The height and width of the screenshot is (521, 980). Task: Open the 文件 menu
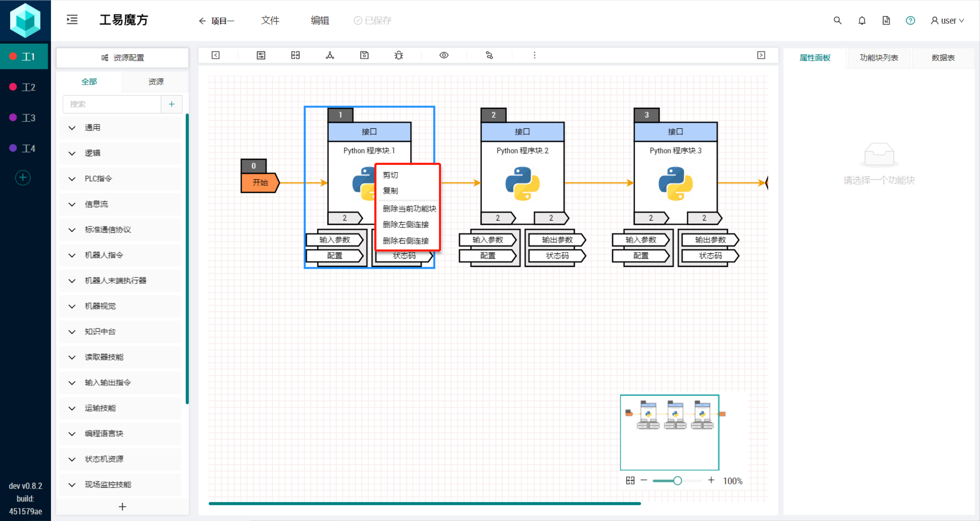pyautogui.click(x=270, y=20)
